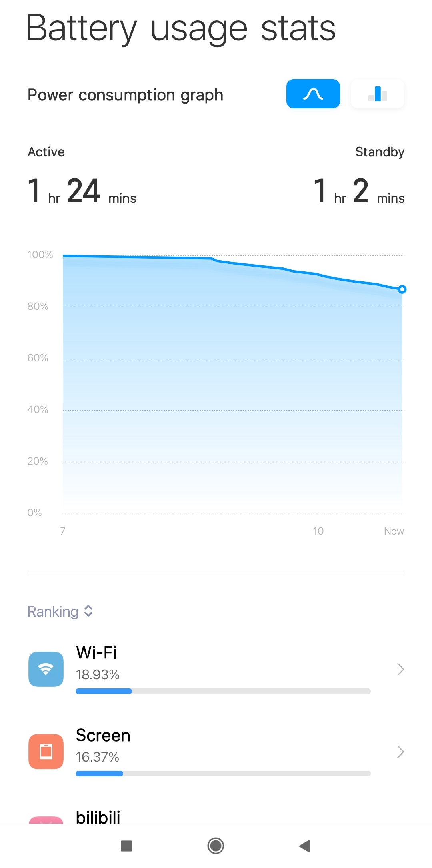The image size is (432, 868).
Task: Open Ranking sort dropdown
Action: (x=60, y=611)
